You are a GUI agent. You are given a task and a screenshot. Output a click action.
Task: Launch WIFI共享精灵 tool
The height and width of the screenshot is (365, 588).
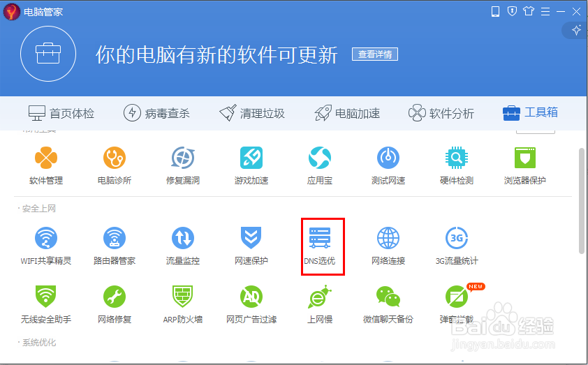pos(46,246)
